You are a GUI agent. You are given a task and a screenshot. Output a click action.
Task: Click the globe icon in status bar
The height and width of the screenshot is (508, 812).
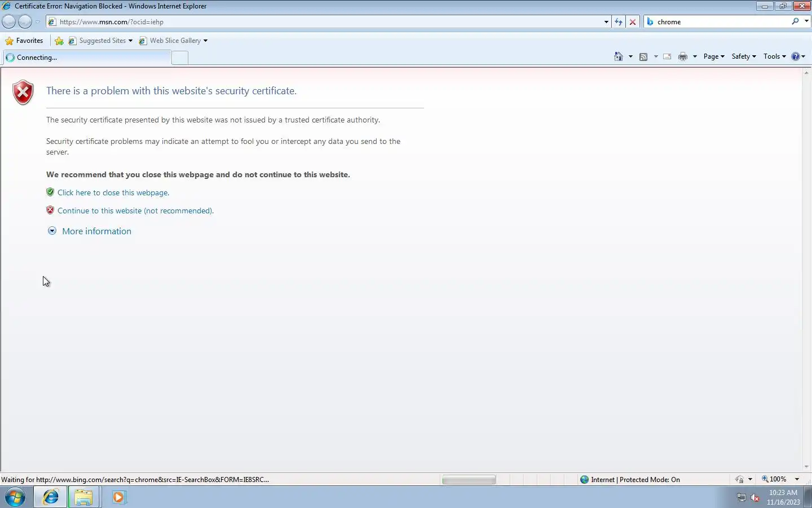click(x=584, y=480)
